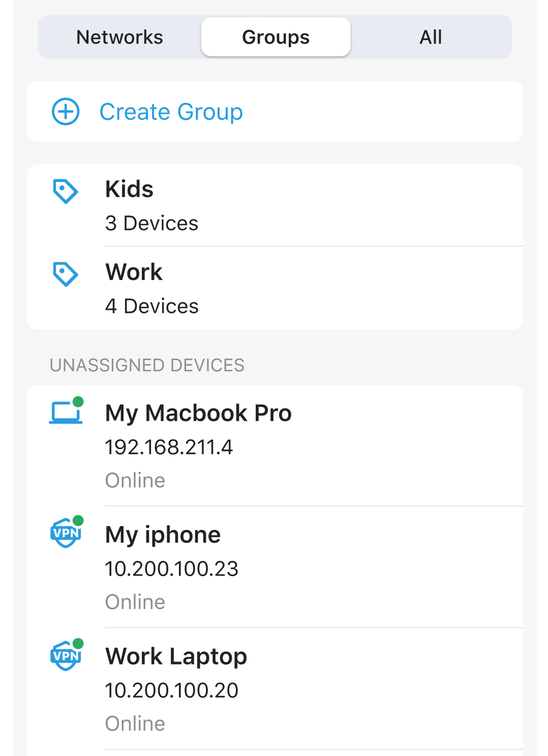
Task: Open the All tab
Action: pyautogui.click(x=431, y=37)
